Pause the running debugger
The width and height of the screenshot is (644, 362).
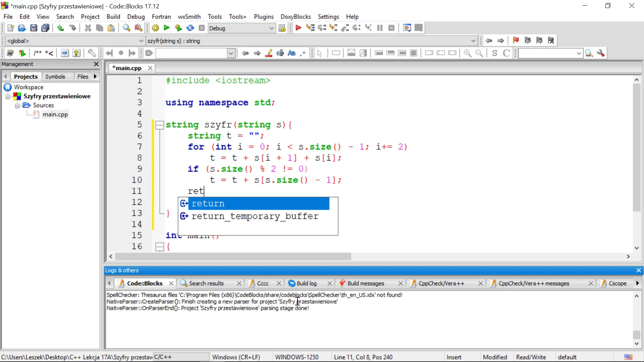point(380,28)
